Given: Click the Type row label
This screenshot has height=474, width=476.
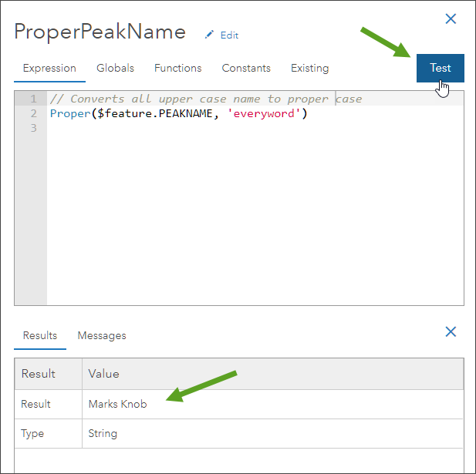Looking at the screenshot, I should click(32, 433).
